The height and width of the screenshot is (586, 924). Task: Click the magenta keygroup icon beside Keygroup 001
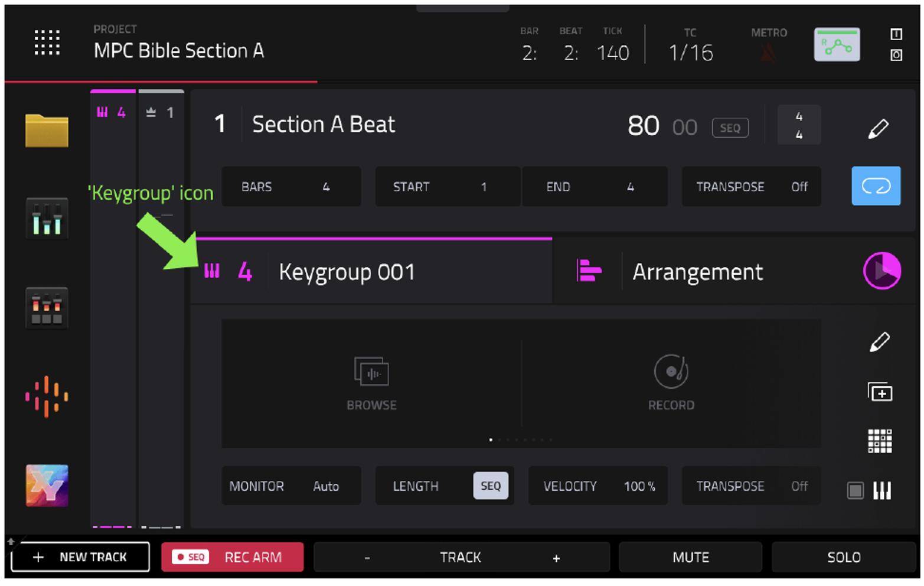pyautogui.click(x=212, y=271)
